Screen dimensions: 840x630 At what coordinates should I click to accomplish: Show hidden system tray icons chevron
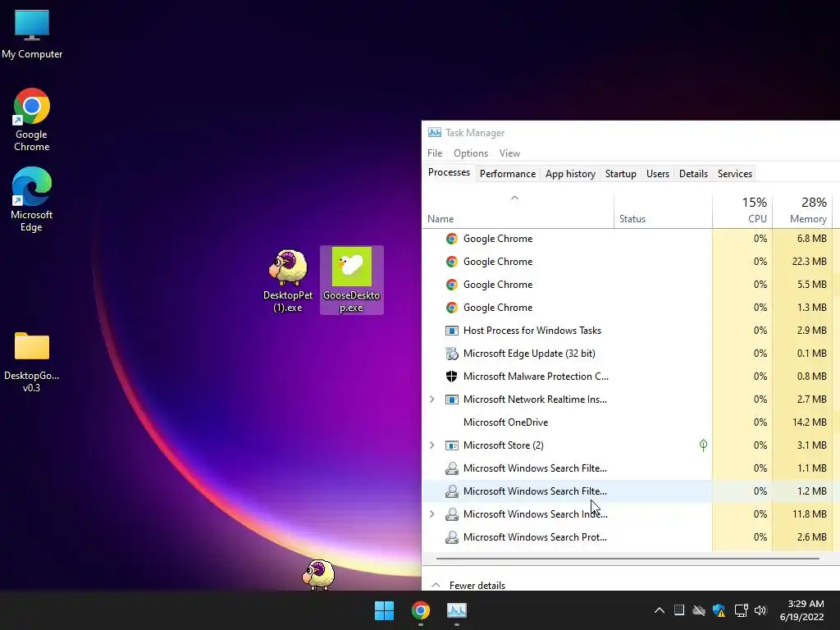(x=660, y=610)
